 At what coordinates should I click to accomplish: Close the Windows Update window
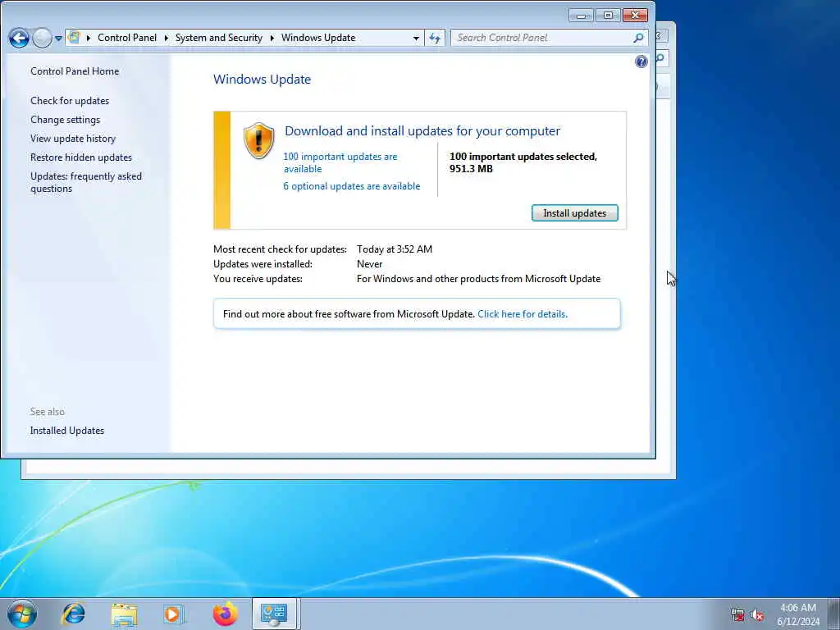pyautogui.click(x=636, y=16)
